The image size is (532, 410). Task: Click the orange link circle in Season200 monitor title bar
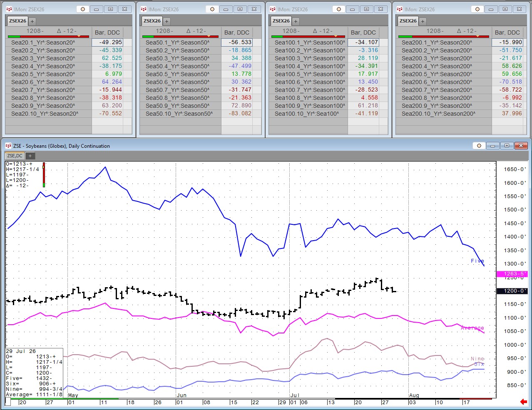477,9
